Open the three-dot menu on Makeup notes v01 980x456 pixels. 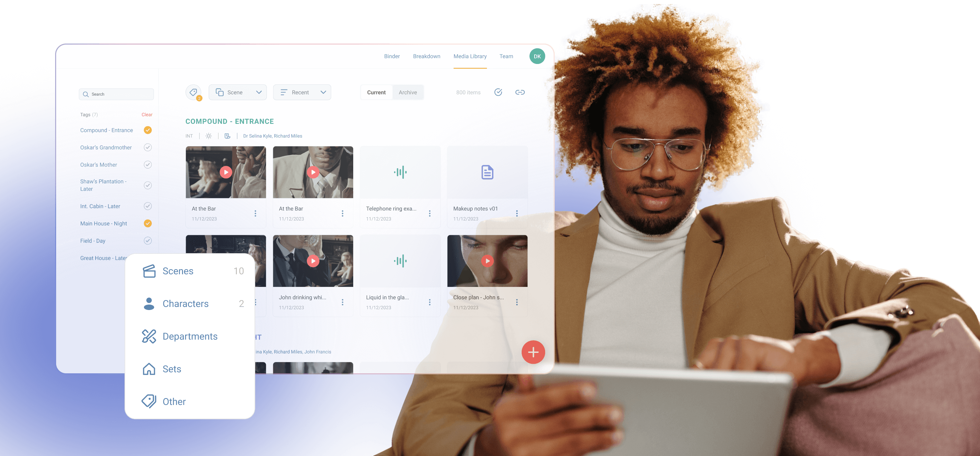click(x=517, y=213)
